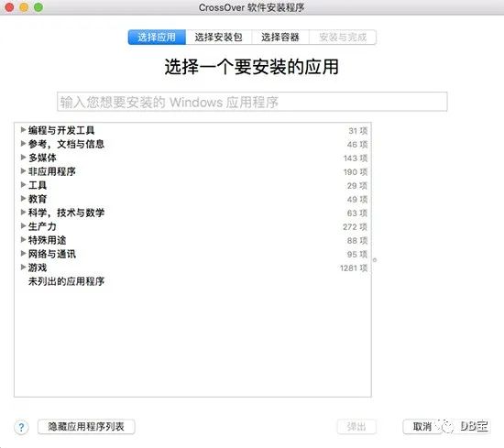Click the 272 项 count text
The height and width of the screenshot is (448, 504).
(x=355, y=227)
